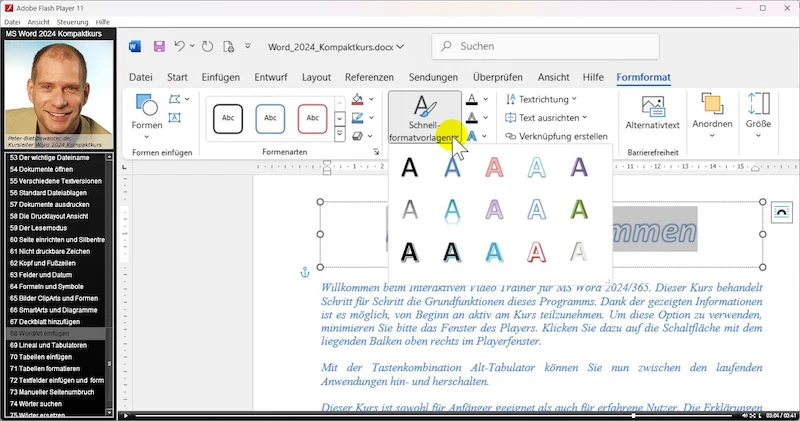Expand the shape styles gallery More arrow
The image size is (800, 421).
(339, 135)
